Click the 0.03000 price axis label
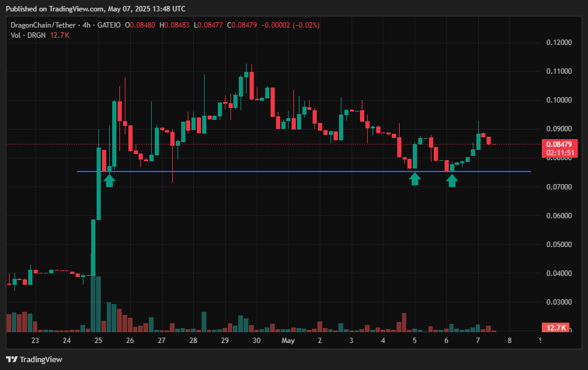Screen dimensions: 588x370 [559, 302]
